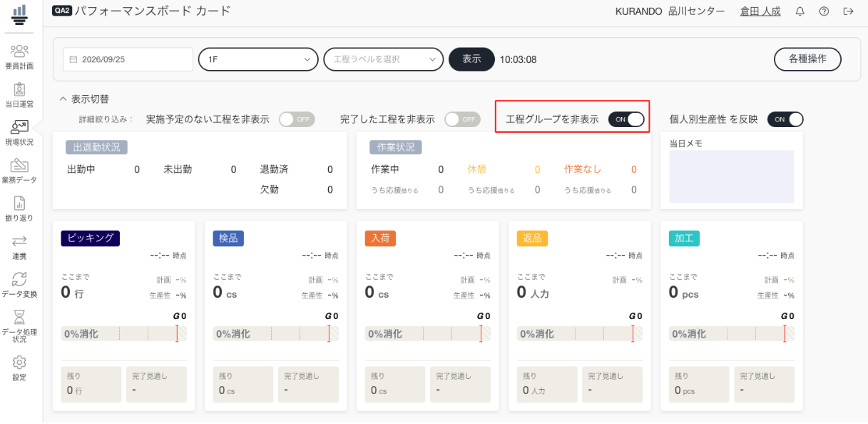This screenshot has width=868, height=424.
Task: Click the 加工 card label
Action: click(x=684, y=238)
